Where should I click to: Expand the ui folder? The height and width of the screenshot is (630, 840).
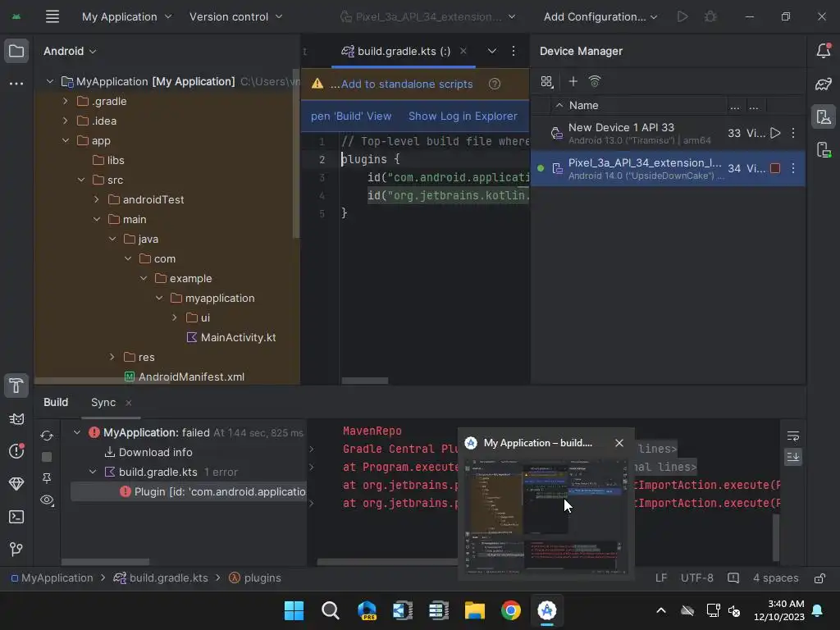175,317
